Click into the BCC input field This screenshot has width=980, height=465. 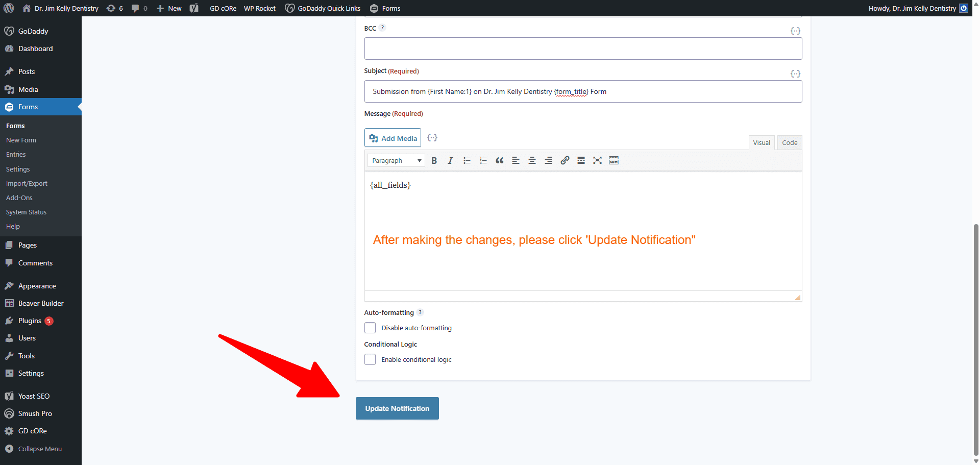click(x=582, y=48)
